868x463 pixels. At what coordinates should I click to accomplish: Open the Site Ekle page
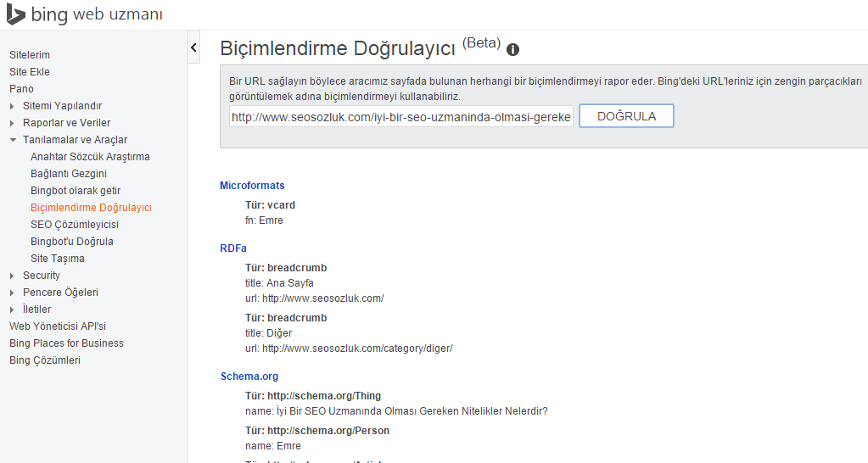click(30, 72)
